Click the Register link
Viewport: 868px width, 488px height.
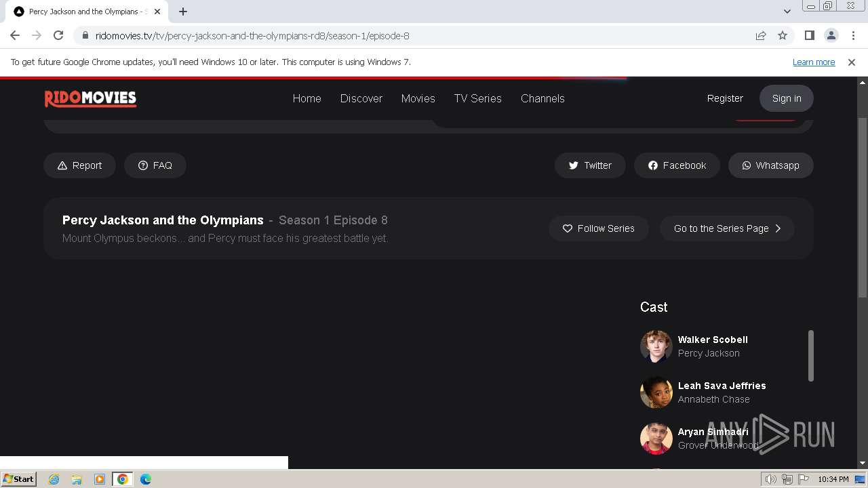click(x=725, y=98)
